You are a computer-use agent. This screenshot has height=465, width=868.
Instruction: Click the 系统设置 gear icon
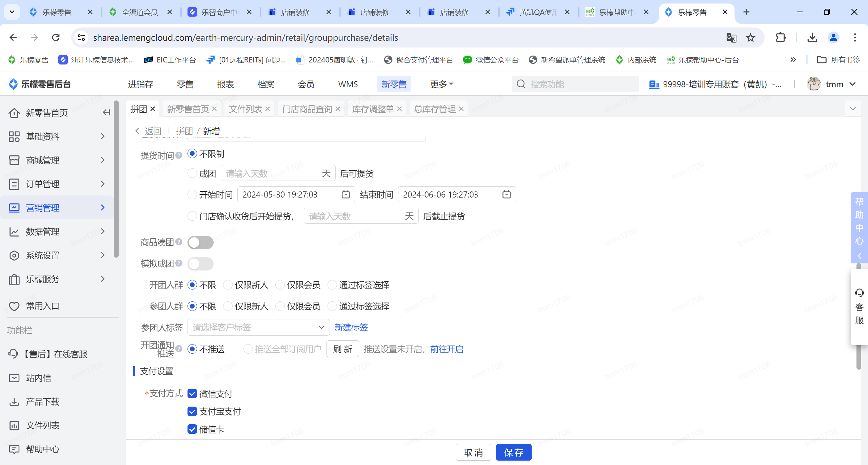[x=14, y=255]
